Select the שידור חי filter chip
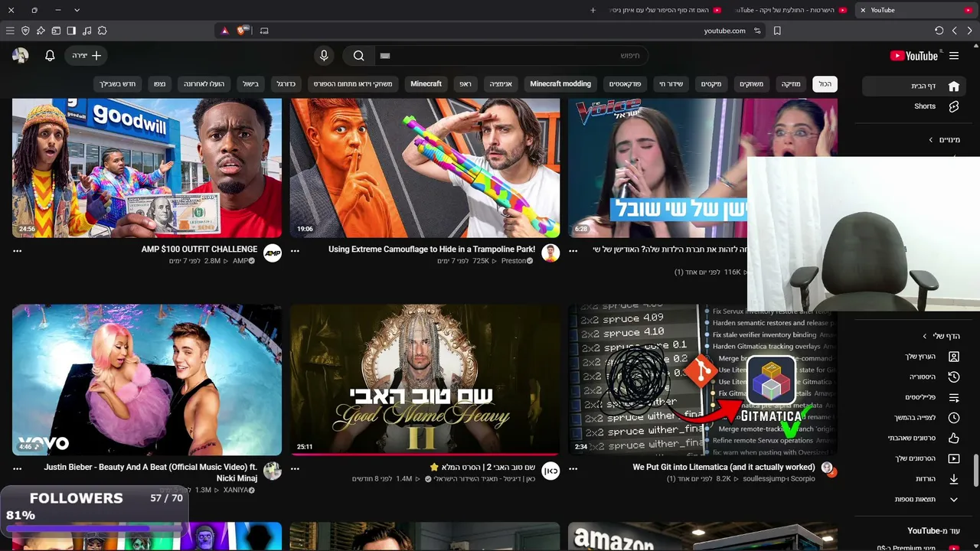 click(671, 84)
